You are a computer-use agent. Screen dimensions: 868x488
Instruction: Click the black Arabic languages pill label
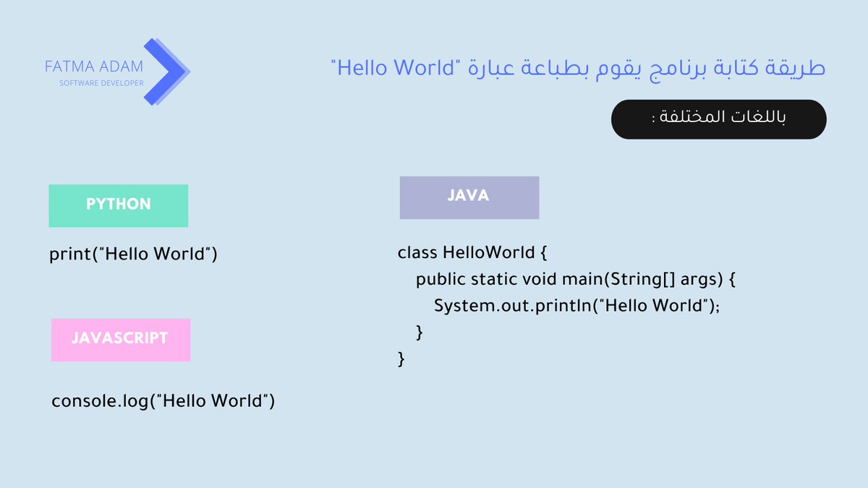(719, 119)
